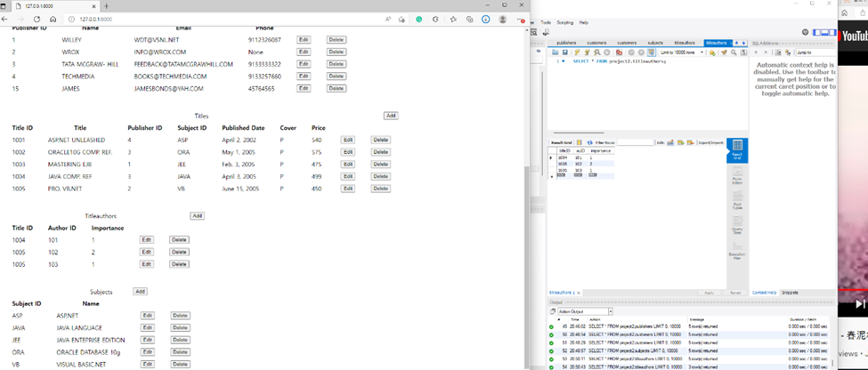This screenshot has height=370, width=868.
Task: Click the browser Back arrow
Action: pos(5,19)
